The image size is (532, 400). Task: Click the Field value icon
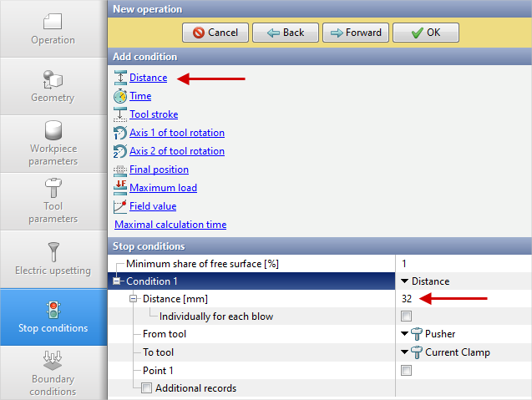click(120, 206)
